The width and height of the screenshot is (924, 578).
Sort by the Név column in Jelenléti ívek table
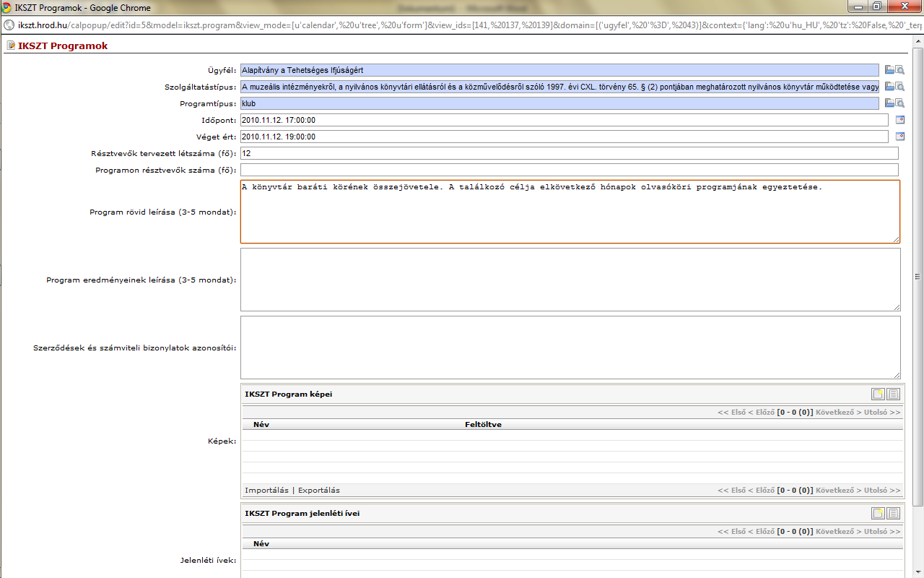261,543
